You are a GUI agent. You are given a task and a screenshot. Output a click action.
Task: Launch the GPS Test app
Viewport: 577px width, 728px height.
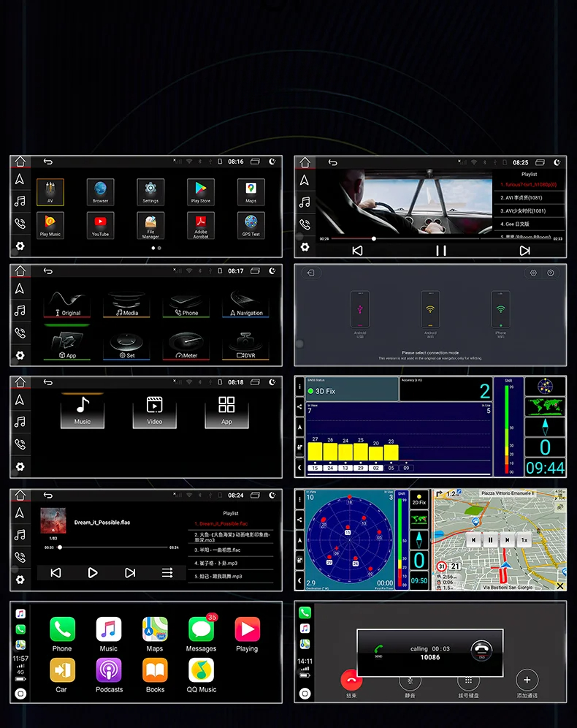[251, 225]
